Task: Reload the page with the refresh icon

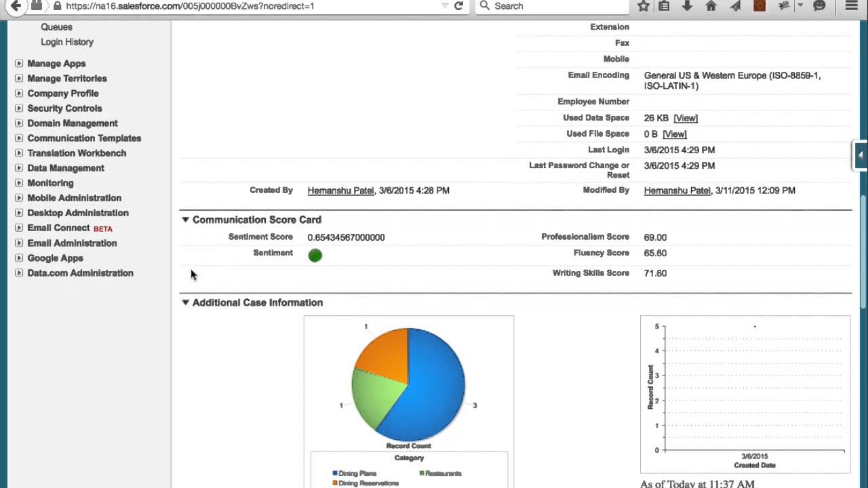Action: pos(458,5)
